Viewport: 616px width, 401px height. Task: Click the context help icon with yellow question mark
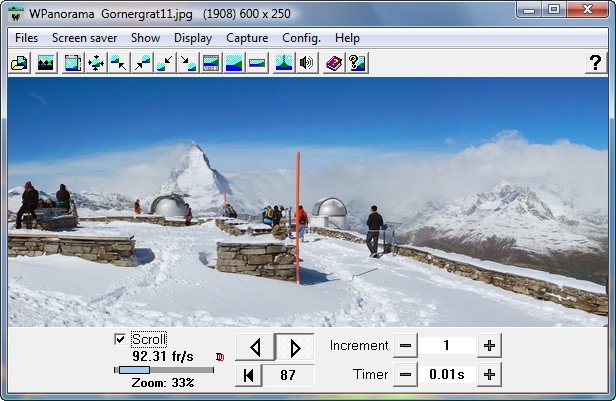coord(357,63)
